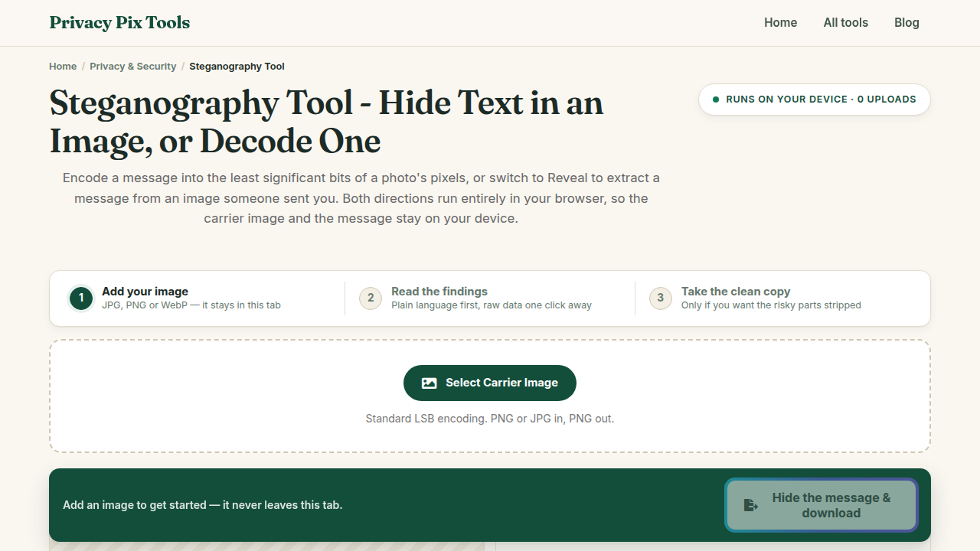The height and width of the screenshot is (551, 980).
Task: Click the Hide the message & download button
Action: (x=821, y=505)
